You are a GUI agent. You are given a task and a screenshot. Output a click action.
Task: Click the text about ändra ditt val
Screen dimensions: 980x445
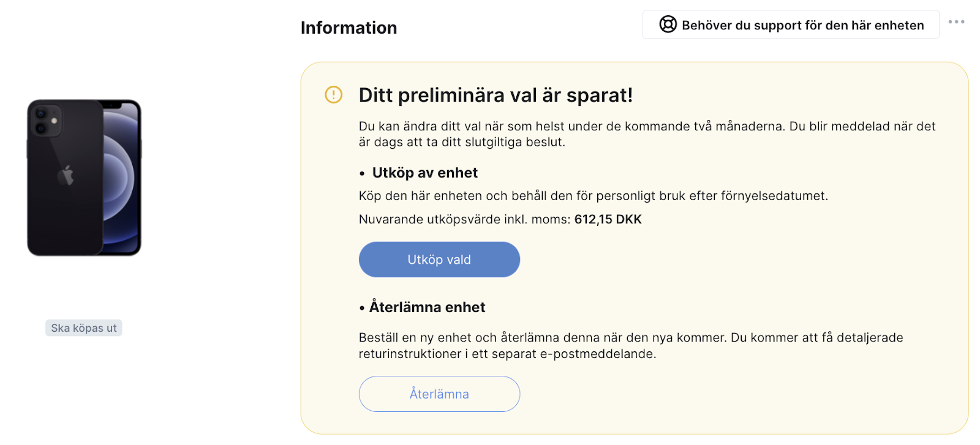[x=647, y=134]
